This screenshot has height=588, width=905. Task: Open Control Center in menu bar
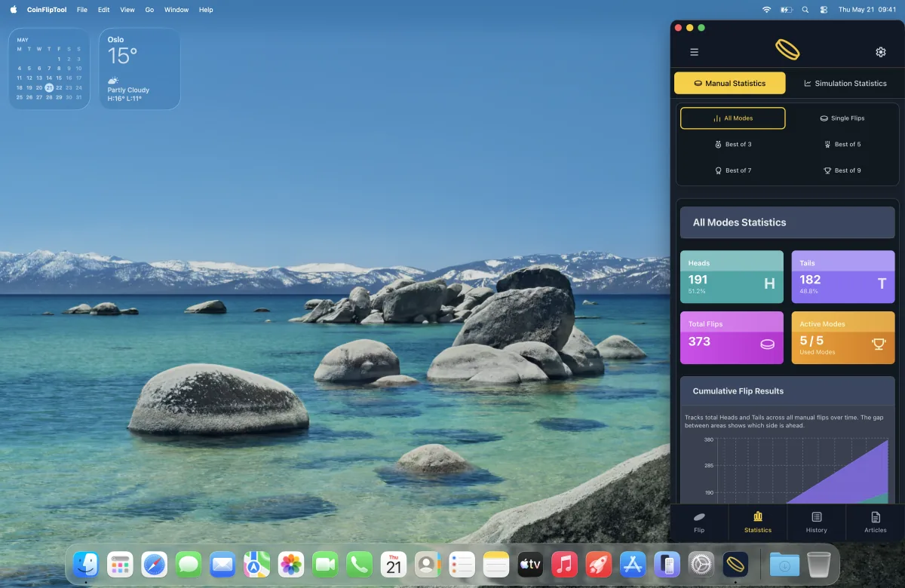(x=824, y=10)
